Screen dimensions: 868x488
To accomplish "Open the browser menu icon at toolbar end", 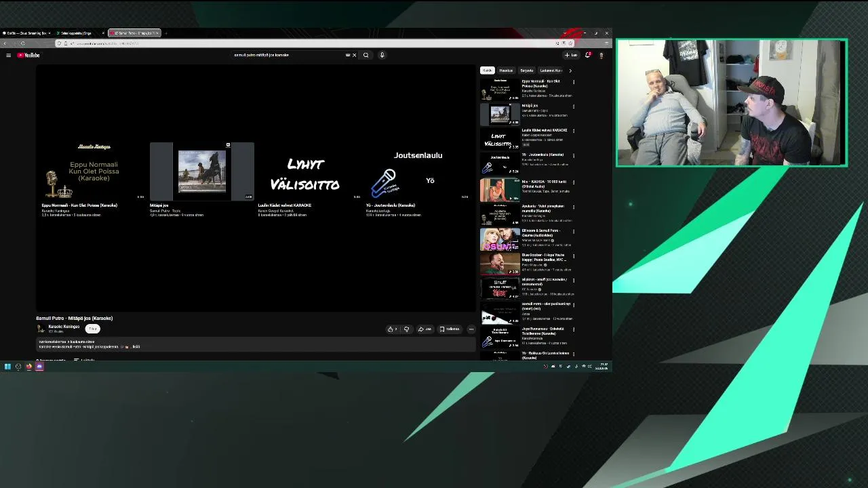I will tap(607, 43).
